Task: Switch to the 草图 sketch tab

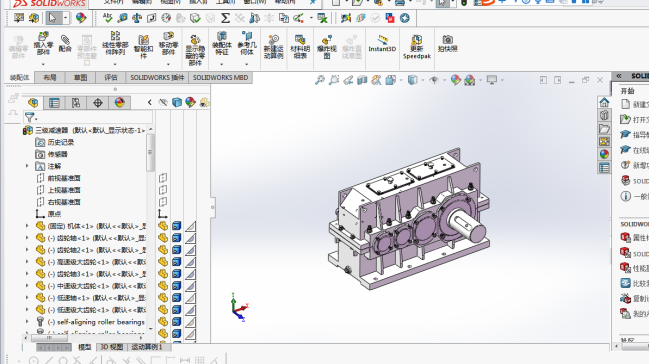Action: pos(80,77)
